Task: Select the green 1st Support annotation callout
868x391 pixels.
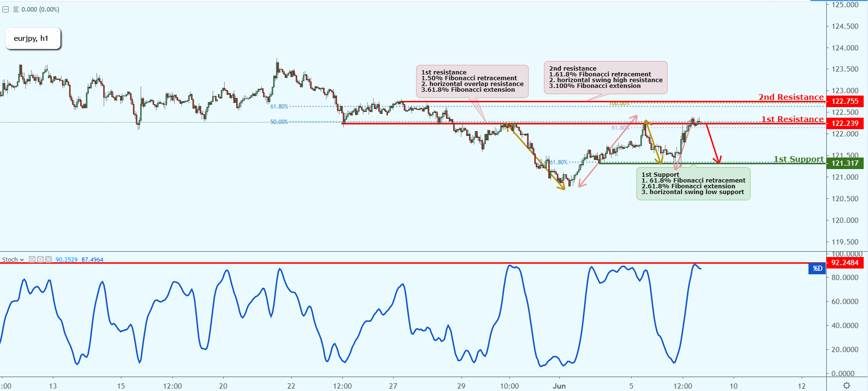Action: [x=693, y=183]
